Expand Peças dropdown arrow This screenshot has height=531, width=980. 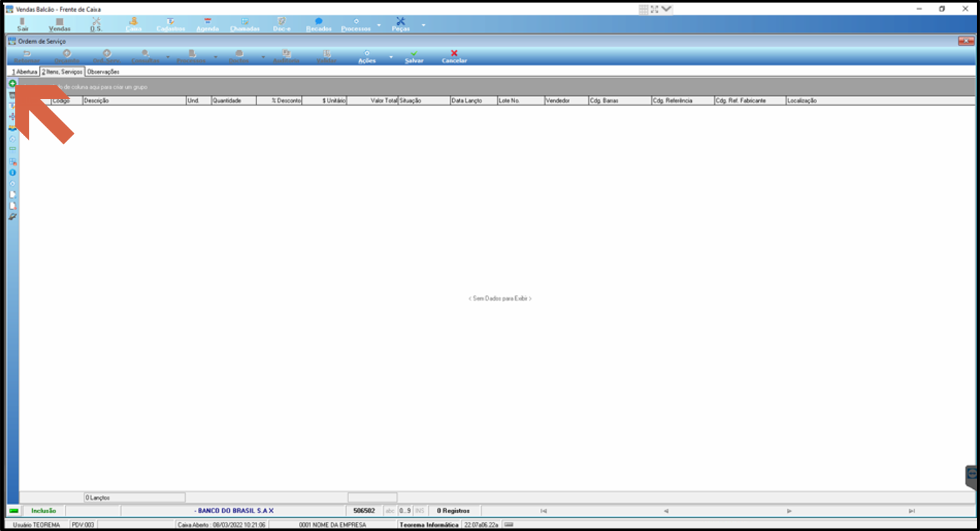pyautogui.click(x=424, y=25)
